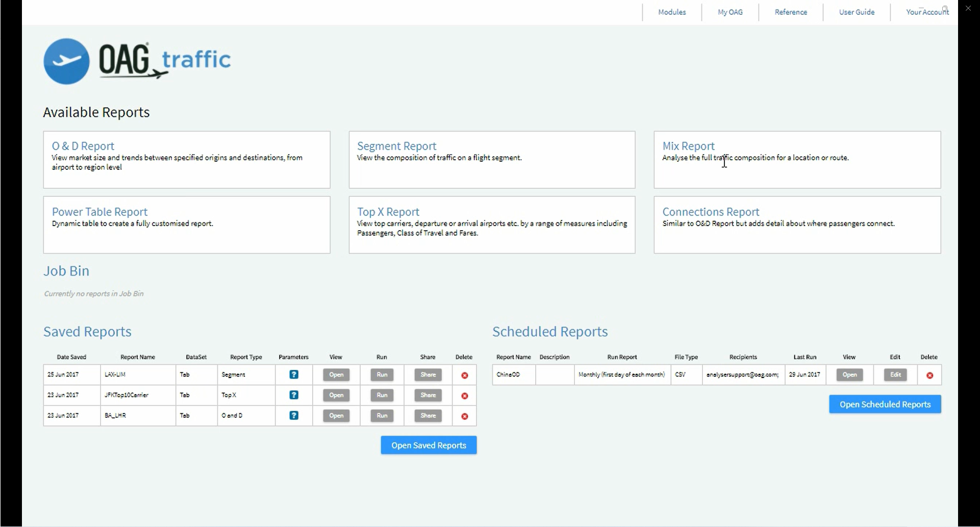Select the JFKTop10Carrier report name cell

point(138,395)
